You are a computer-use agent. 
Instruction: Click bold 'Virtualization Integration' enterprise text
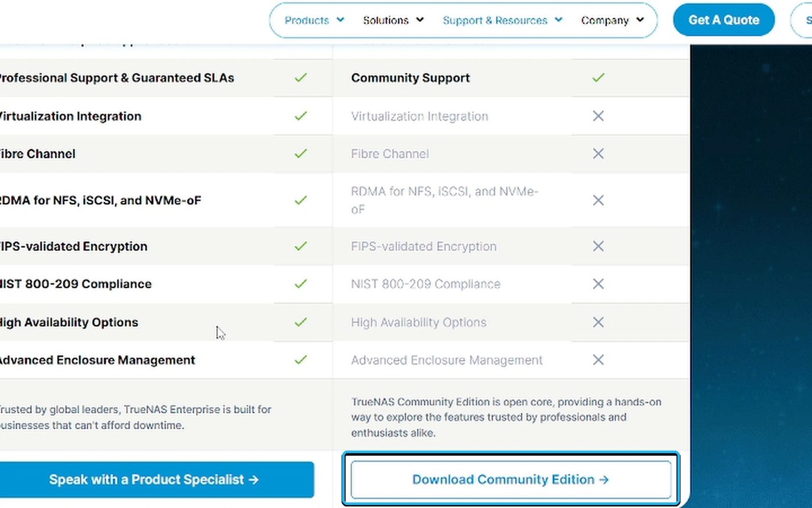tap(70, 116)
